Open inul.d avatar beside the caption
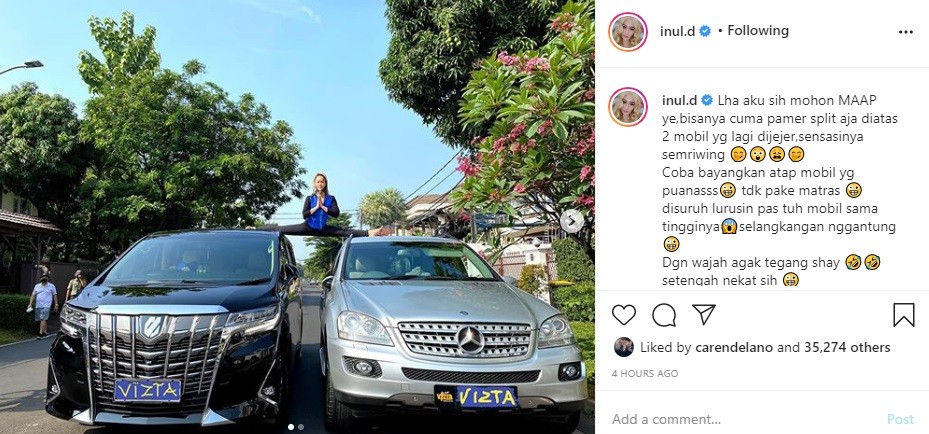The width and height of the screenshot is (929, 434). (x=627, y=107)
